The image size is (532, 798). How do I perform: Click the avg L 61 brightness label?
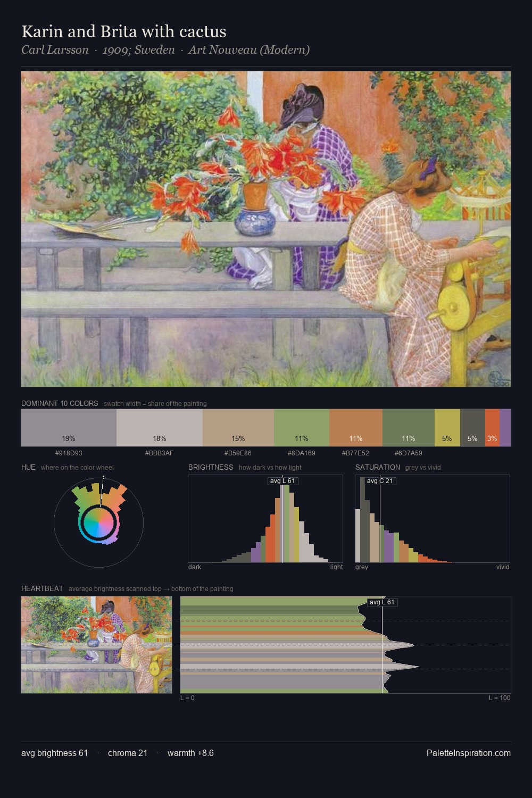282,481
